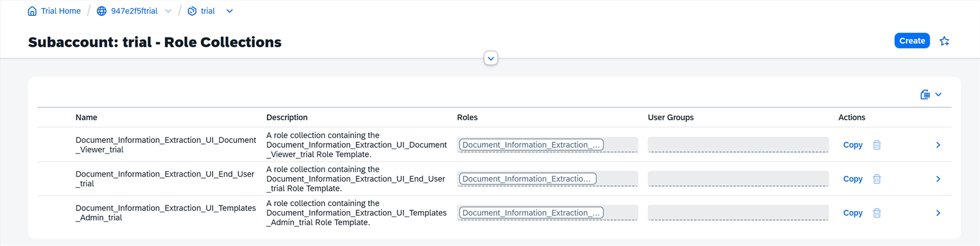Select name Document_Information_Extraction_UI_Templates_Admin_trial
Viewport: 980px width, 246px height.
[166, 213]
